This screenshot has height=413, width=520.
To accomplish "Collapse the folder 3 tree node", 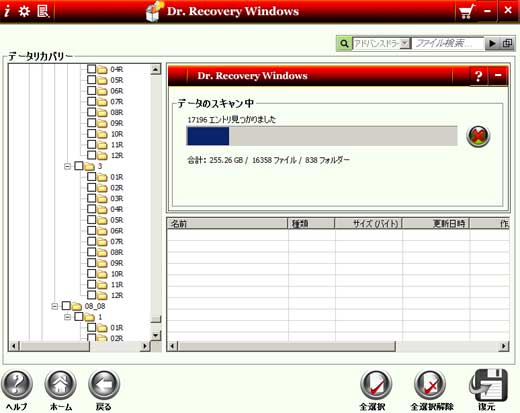I will 67,166.
